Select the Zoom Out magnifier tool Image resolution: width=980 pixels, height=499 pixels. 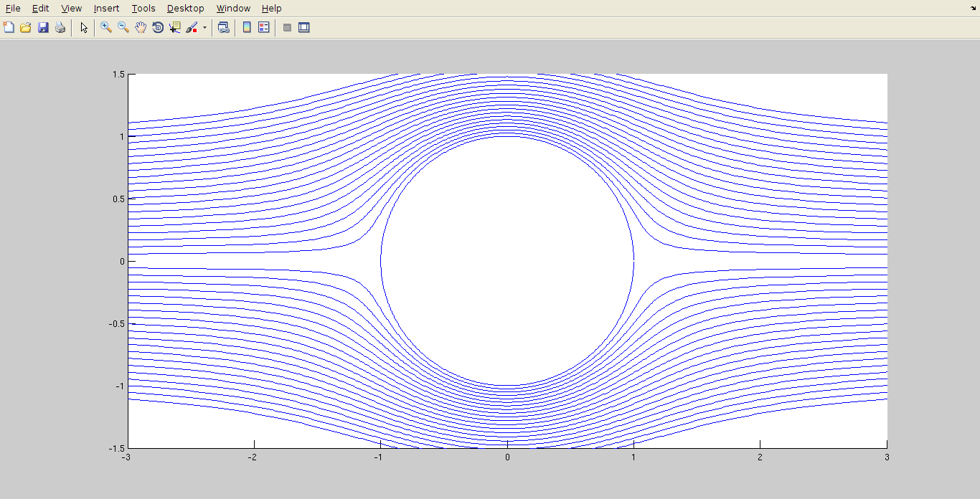pos(123,28)
